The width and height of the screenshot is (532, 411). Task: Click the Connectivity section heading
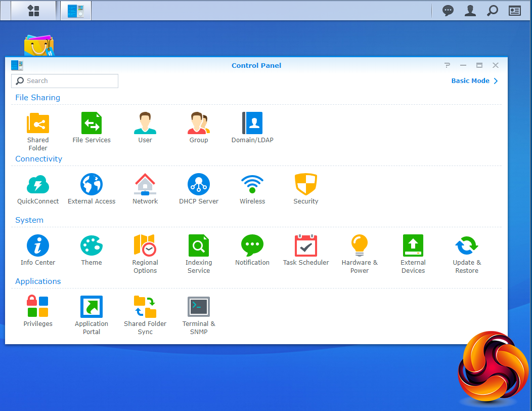point(38,158)
